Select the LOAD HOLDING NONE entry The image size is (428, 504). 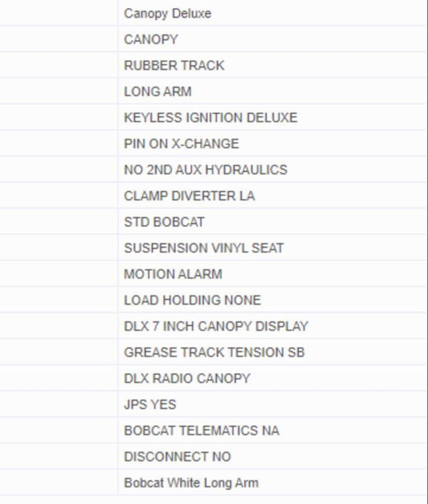pyautogui.click(x=192, y=300)
